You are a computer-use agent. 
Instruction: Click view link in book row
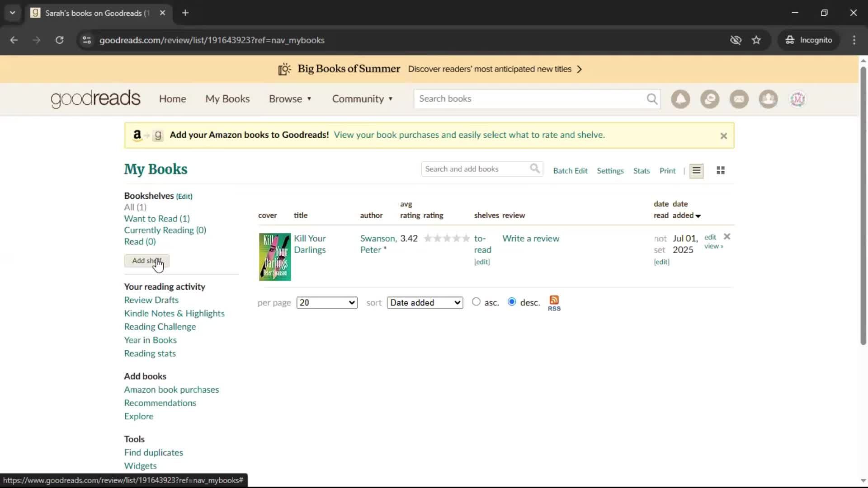tap(713, 246)
